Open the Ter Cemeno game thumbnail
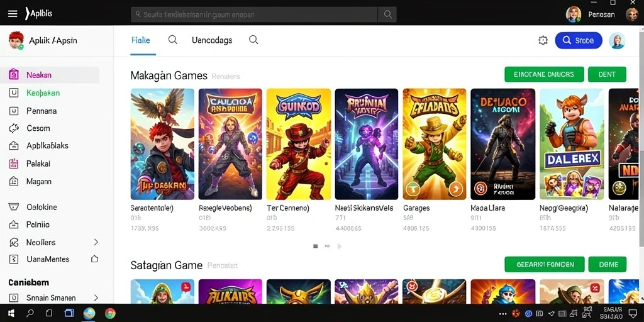 tap(299, 144)
